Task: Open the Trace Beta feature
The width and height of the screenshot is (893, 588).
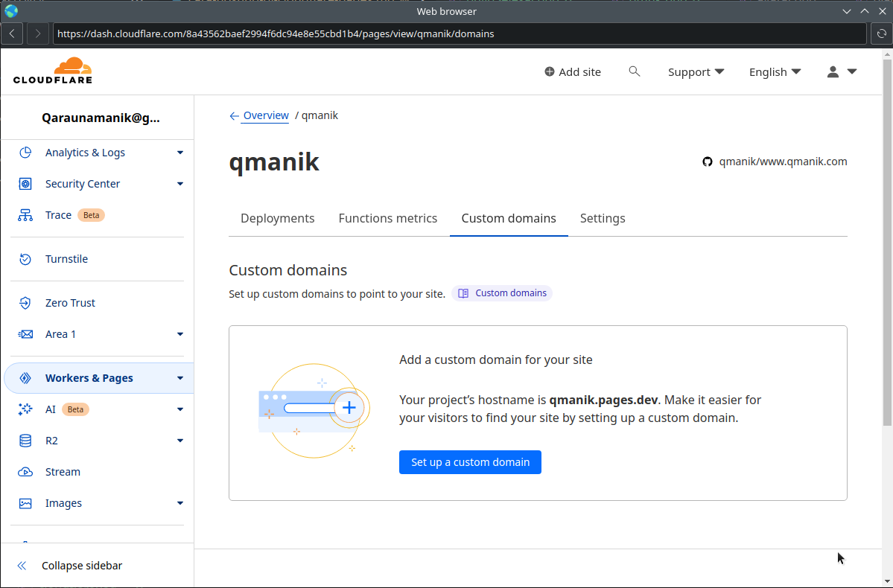Action: point(58,214)
